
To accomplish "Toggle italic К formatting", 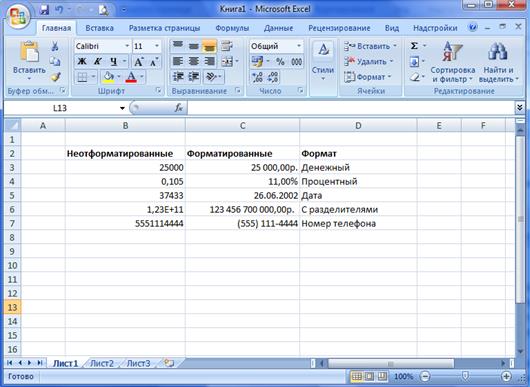I will [x=97, y=62].
